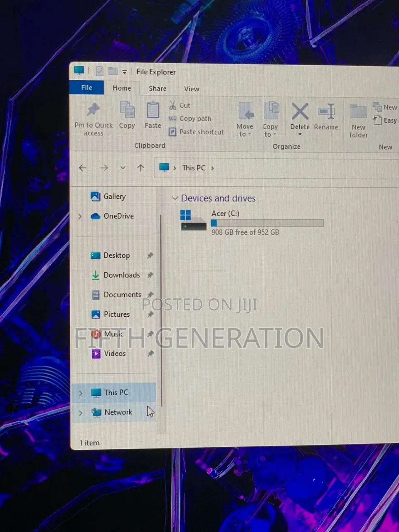Open the recent locations dropdown chevron

click(x=123, y=168)
